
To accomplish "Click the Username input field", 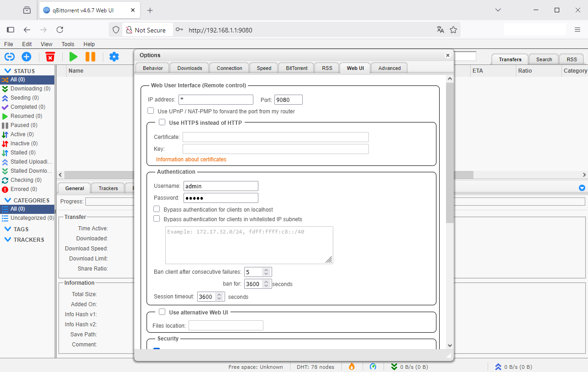I will click(221, 186).
